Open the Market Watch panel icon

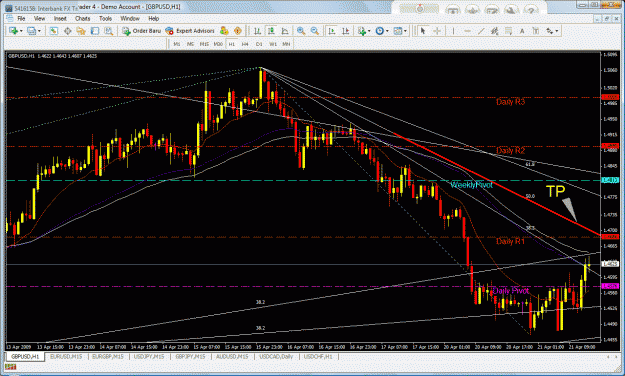pyautogui.click(x=53, y=31)
